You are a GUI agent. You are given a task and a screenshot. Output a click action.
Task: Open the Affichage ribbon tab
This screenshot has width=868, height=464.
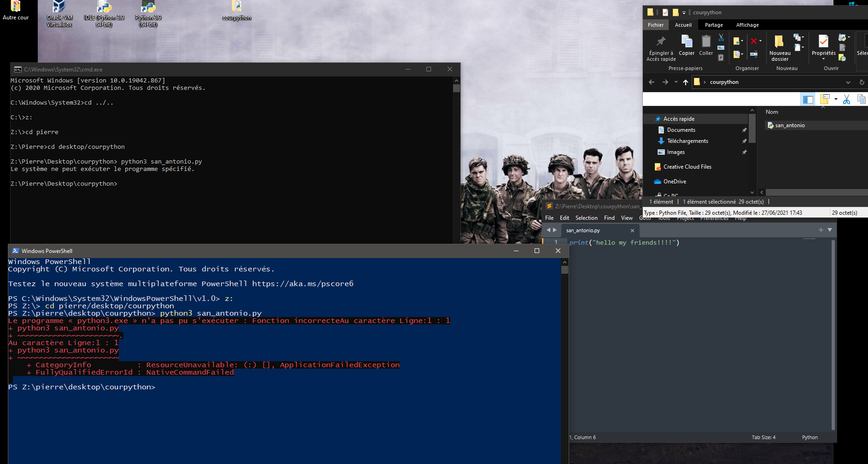point(747,25)
